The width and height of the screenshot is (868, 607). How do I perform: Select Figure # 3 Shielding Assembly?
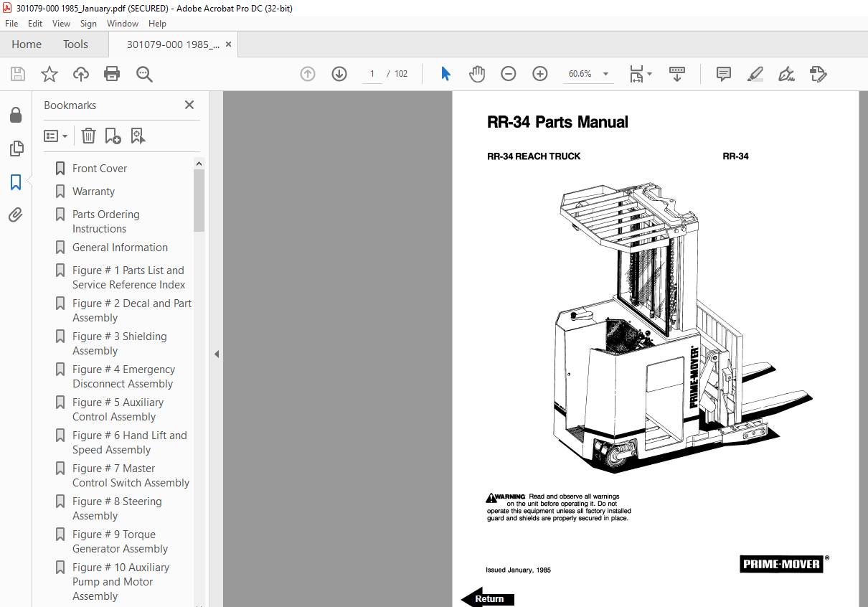(x=119, y=344)
